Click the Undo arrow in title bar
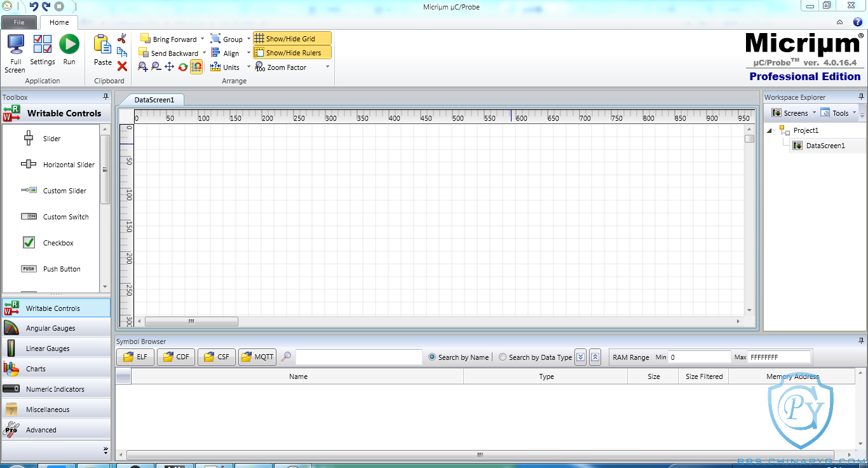The height and width of the screenshot is (468, 868). coord(34,6)
